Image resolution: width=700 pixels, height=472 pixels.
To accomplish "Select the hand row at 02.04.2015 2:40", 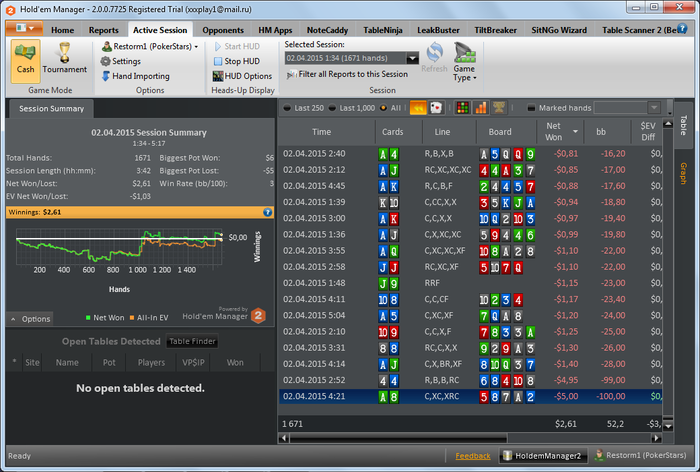I will (471, 154).
